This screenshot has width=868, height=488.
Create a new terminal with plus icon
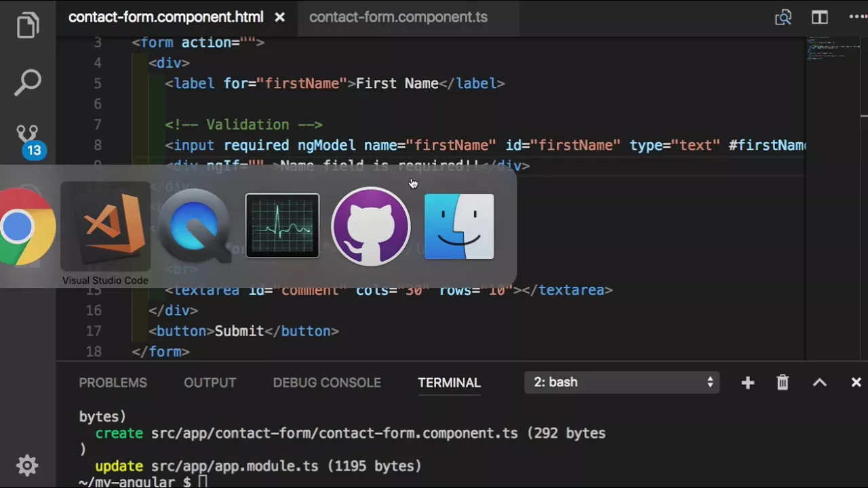[x=748, y=383]
